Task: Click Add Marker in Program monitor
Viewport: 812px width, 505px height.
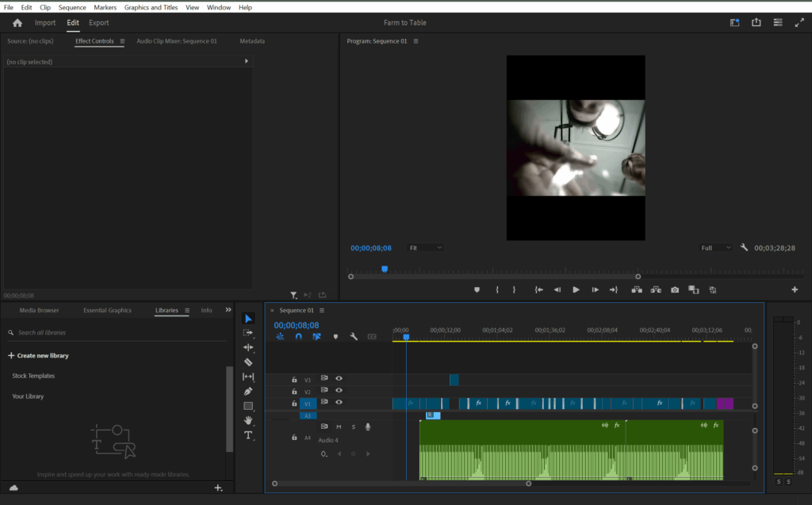Action: click(x=477, y=290)
